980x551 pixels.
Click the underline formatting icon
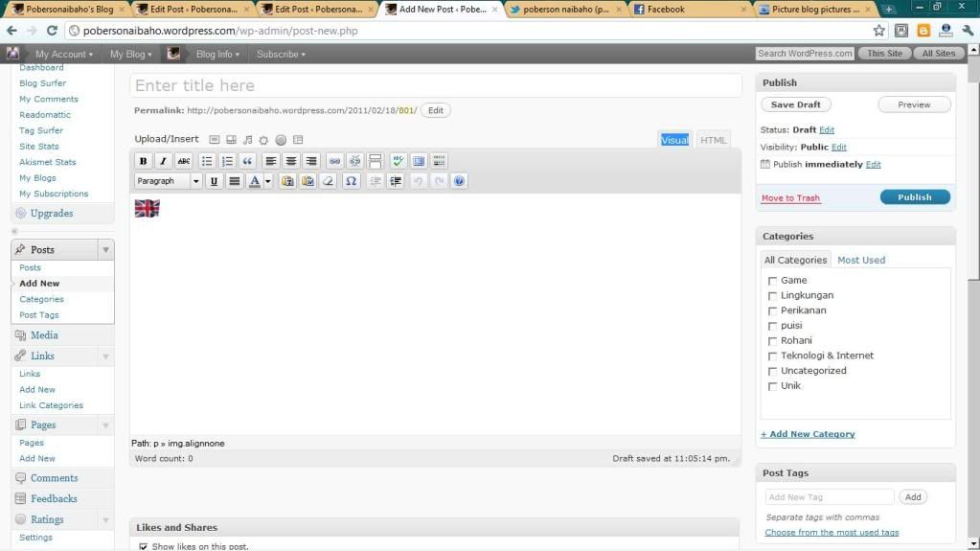[214, 181]
